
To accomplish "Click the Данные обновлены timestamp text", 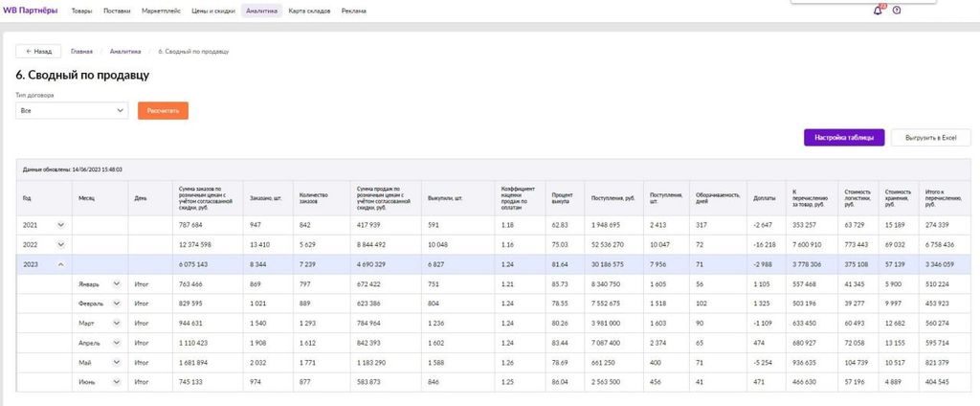I will [72, 169].
